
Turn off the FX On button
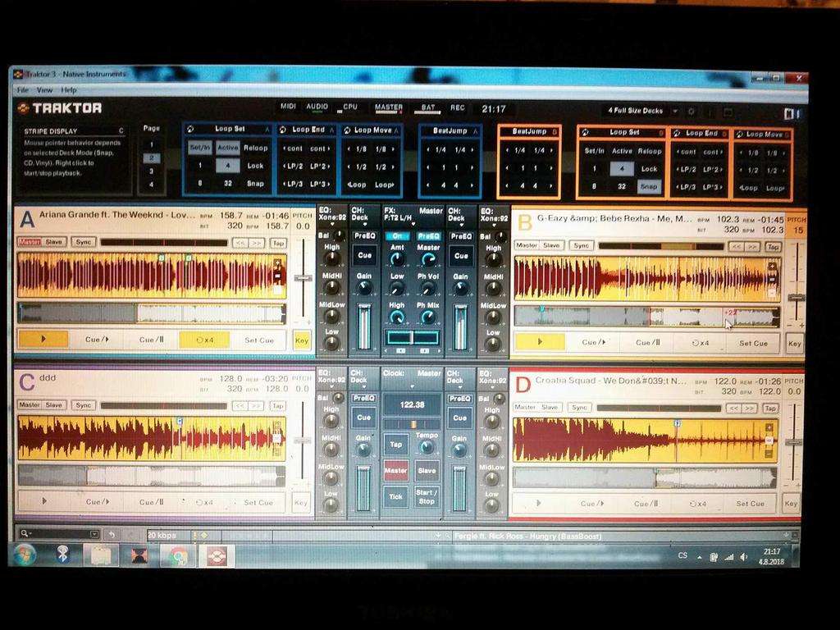397,236
